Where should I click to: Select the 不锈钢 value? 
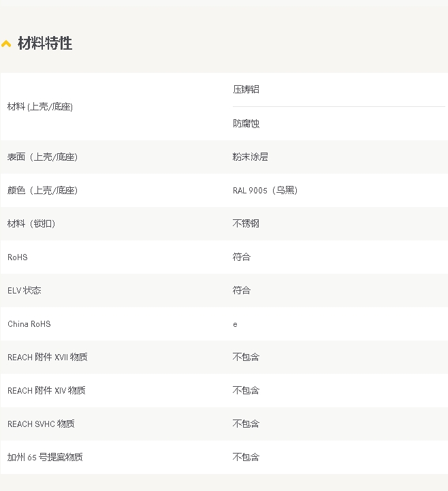[x=246, y=223]
